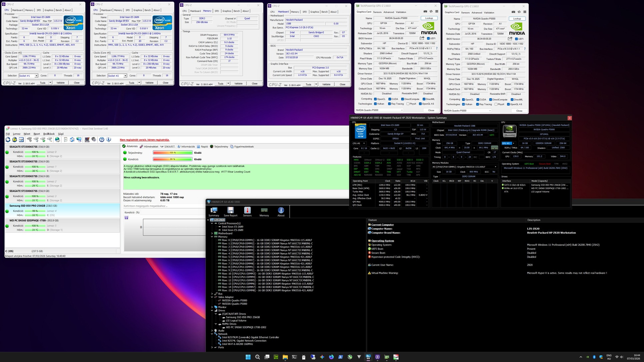Open the Socket #1 selection dropdown in CPU-Z
The width and height of the screenshot is (644, 362).
(x=36, y=76)
